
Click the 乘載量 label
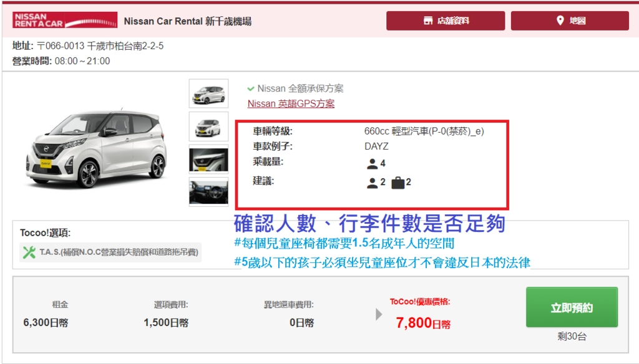click(x=268, y=162)
